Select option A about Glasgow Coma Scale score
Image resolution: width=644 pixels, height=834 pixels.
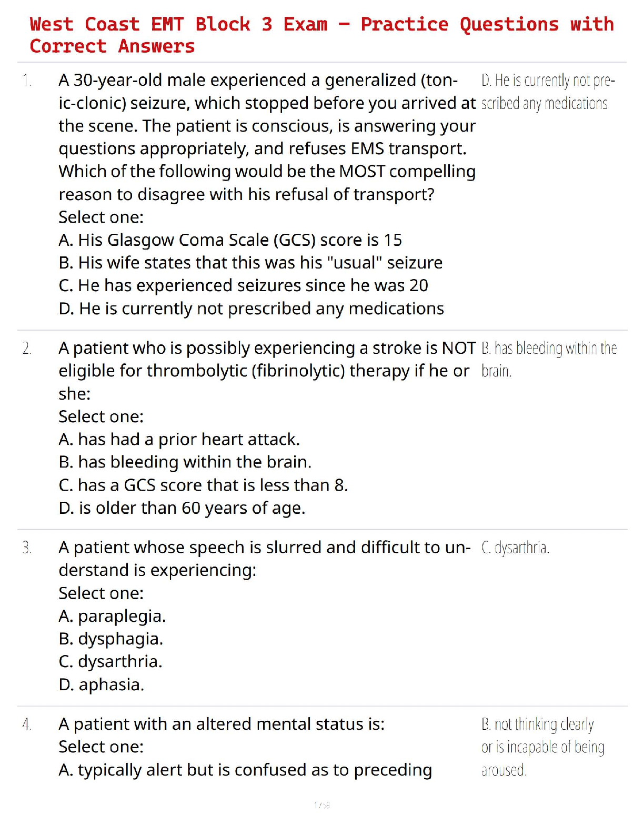click(x=230, y=240)
